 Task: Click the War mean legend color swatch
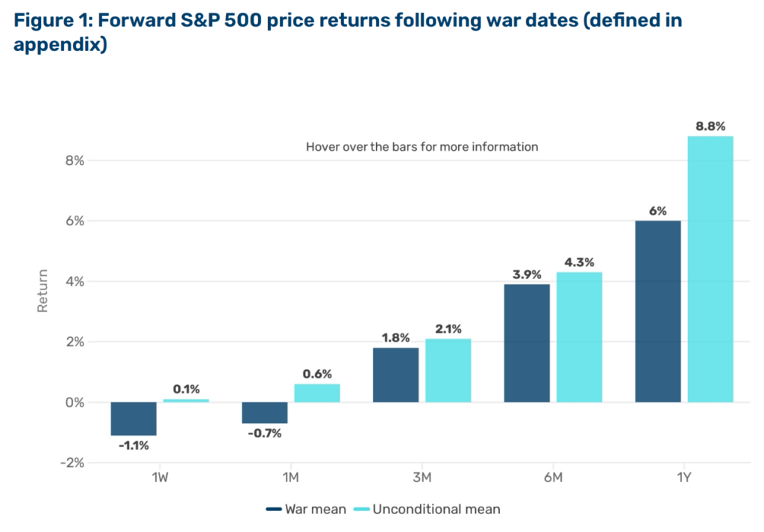pos(274,510)
